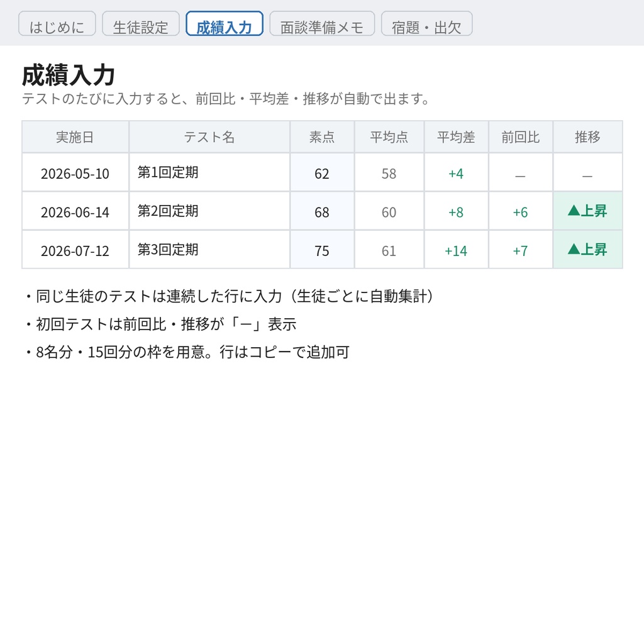
Task: Click the average value 60
Action: (x=389, y=211)
